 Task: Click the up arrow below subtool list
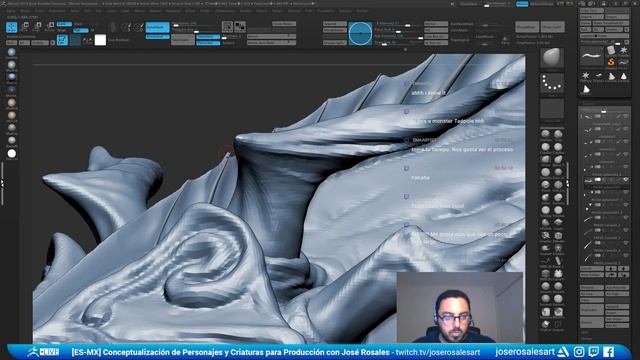tap(611, 269)
